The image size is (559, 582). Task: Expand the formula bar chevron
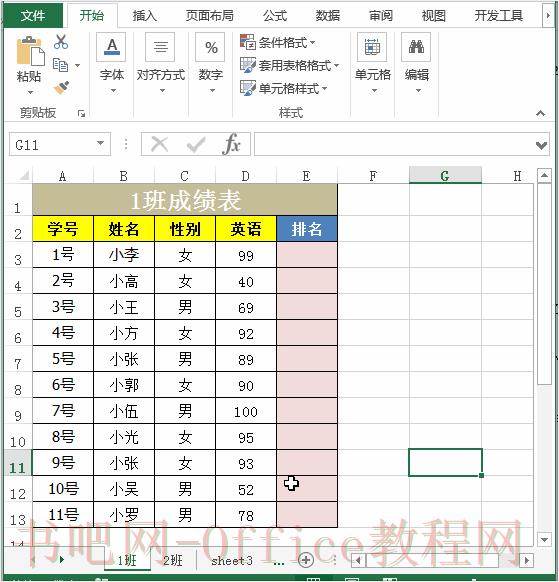coord(542,145)
